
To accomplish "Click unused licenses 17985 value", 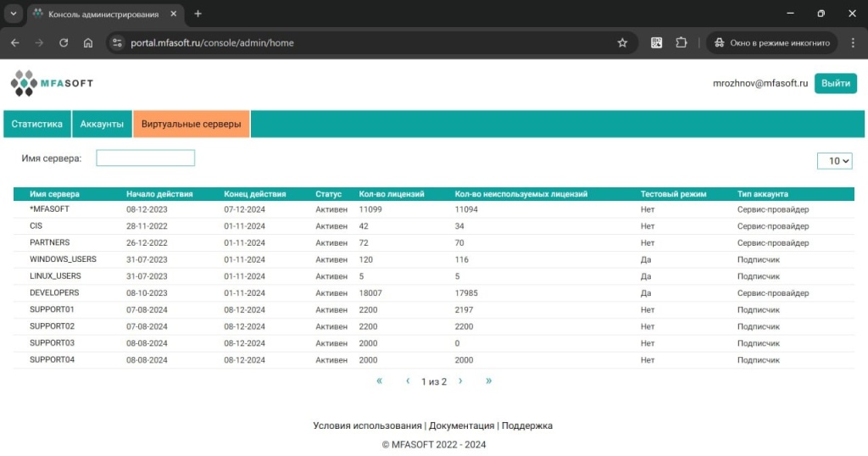I will tap(466, 292).
